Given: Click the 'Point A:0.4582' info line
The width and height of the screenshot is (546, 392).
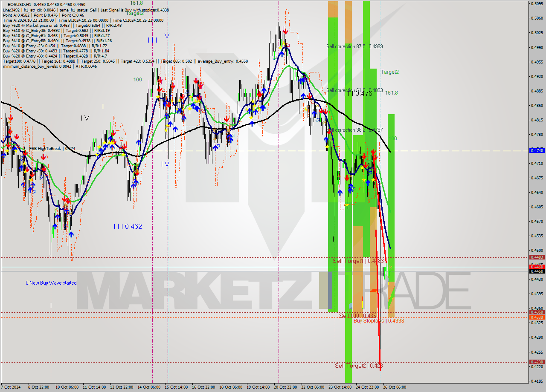Looking at the screenshot, I should [x=44, y=15].
